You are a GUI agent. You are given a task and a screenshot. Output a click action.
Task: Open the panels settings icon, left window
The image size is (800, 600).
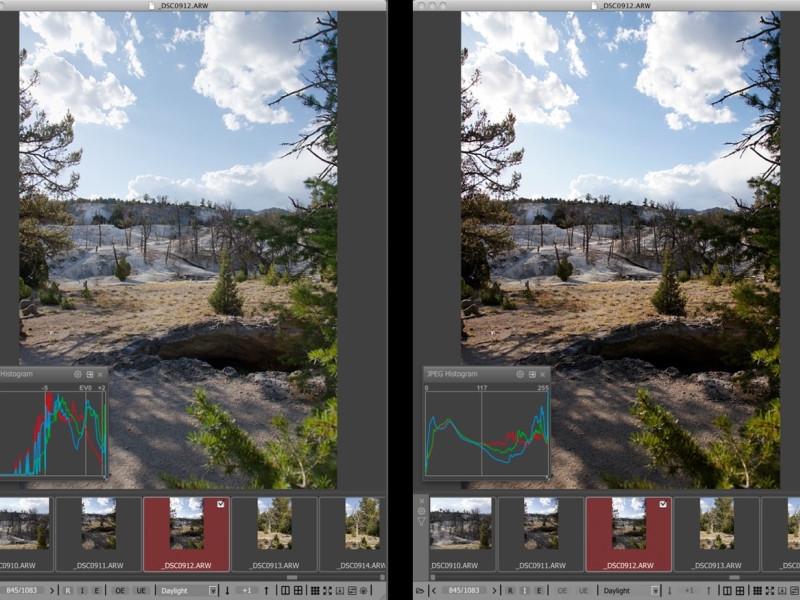tap(352, 590)
